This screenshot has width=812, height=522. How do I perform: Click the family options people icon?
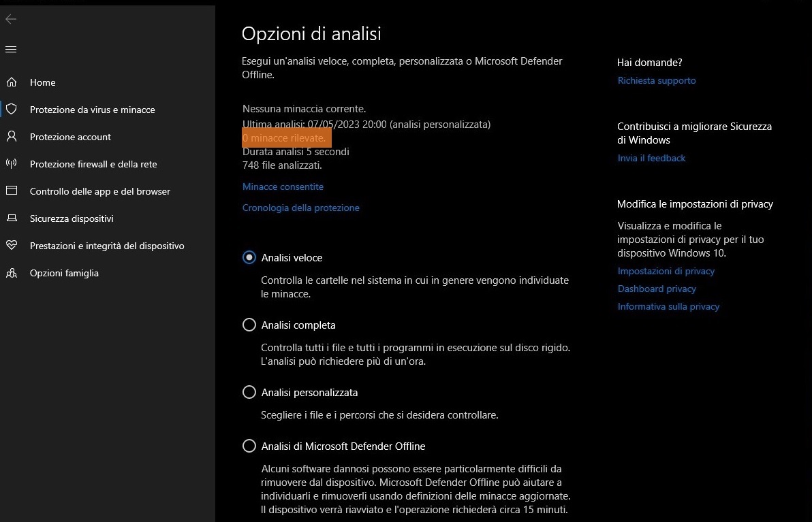coord(11,273)
